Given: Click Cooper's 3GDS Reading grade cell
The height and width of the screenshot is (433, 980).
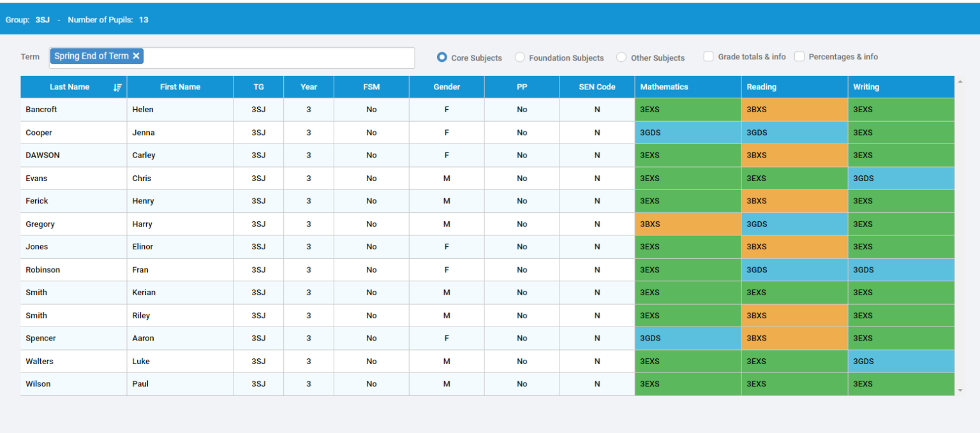Looking at the screenshot, I should [x=794, y=132].
